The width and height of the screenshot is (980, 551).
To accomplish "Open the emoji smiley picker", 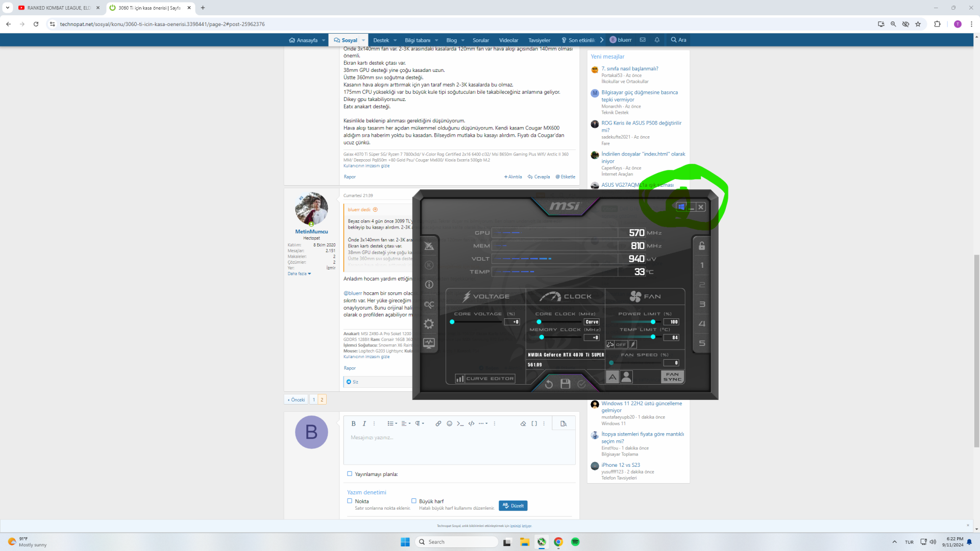I will 449,423.
